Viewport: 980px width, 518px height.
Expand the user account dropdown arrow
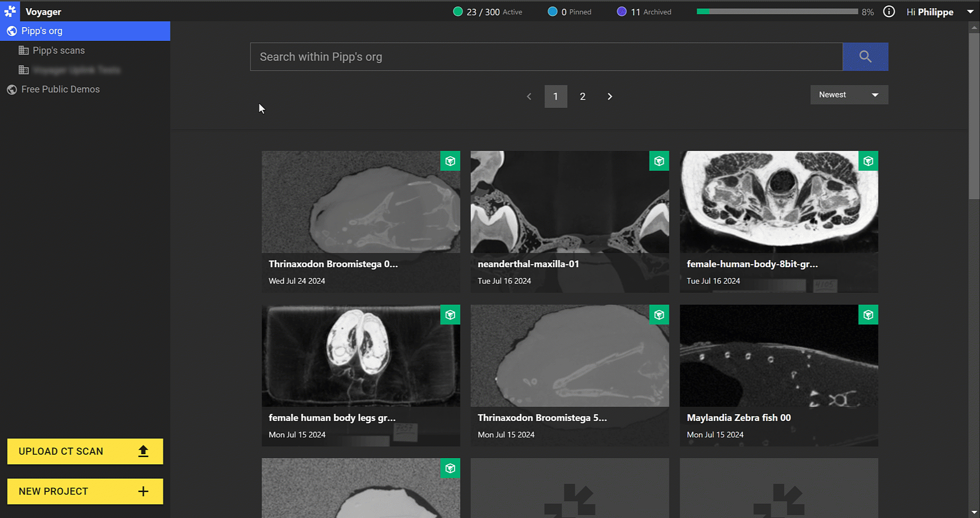tap(970, 12)
